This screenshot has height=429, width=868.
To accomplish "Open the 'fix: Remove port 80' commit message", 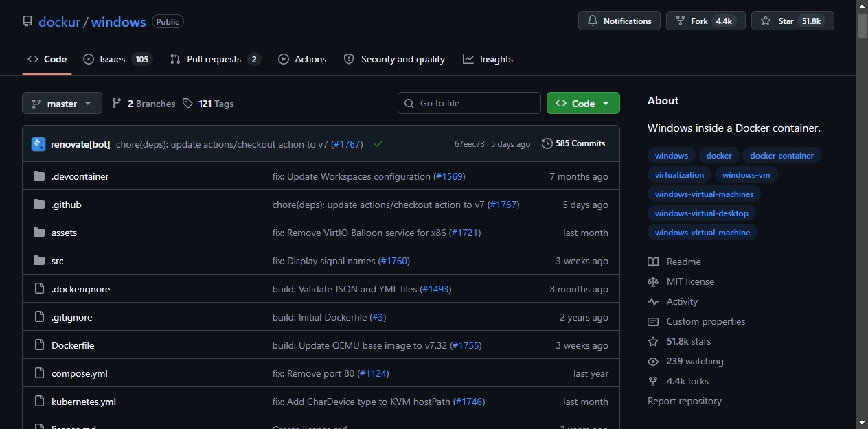I will coord(314,373).
